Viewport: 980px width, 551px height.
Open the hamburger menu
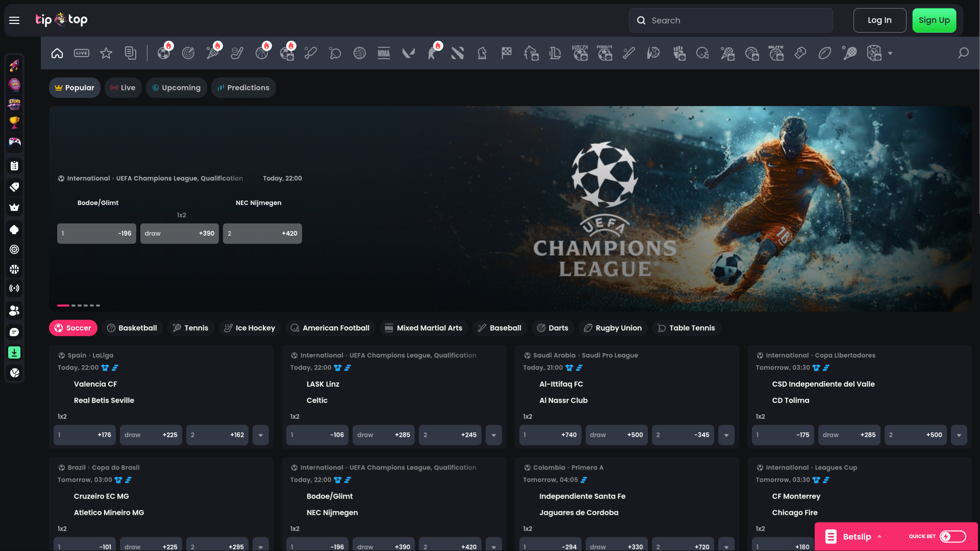tap(14, 20)
